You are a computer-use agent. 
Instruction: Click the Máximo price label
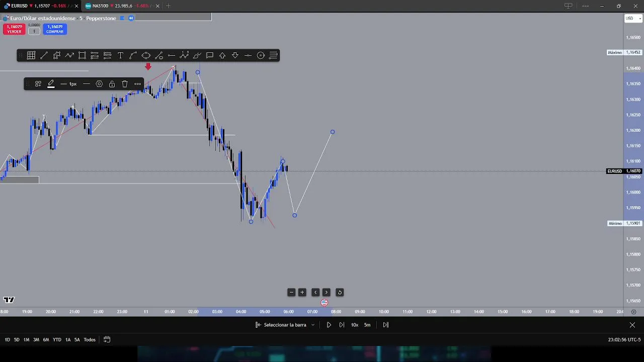click(x=624, y=52)
